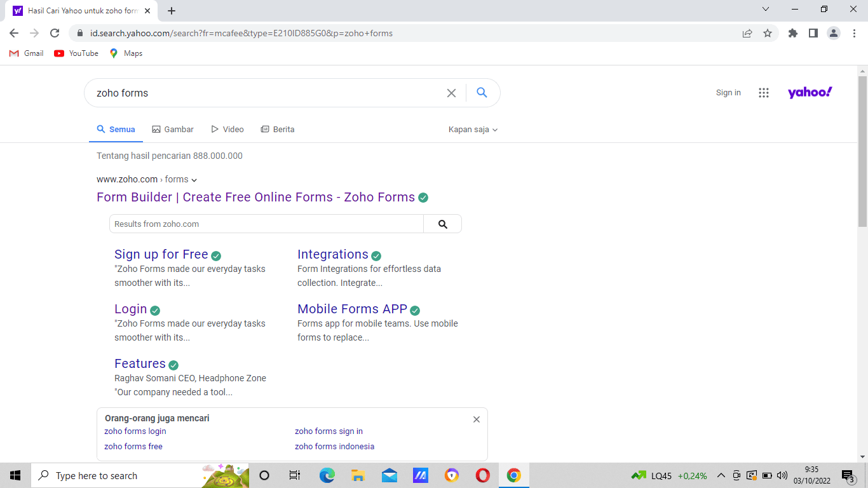The width and height of the screenshot is (868, 488).
Task: Open the browser side panel icon
Action: tap(813, 33)
